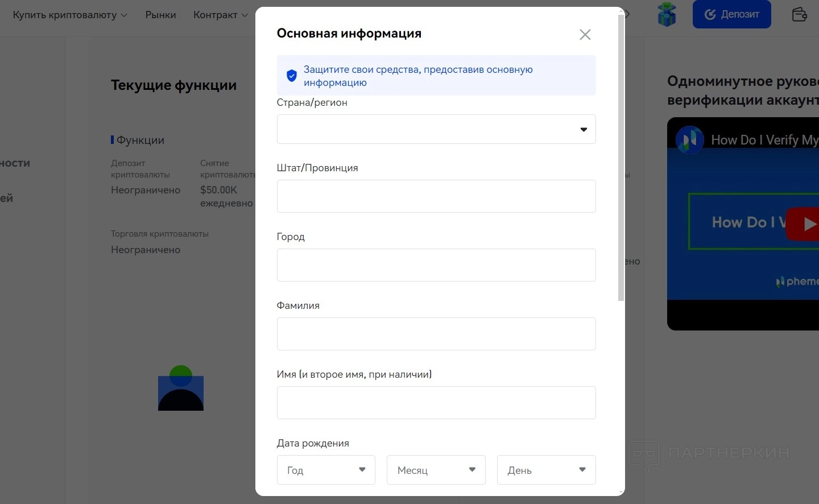Screen dimensions: 819x504
Task: Select the Имя (и второе имя) field
Action: pyautogui.click(x=436, y=403)
